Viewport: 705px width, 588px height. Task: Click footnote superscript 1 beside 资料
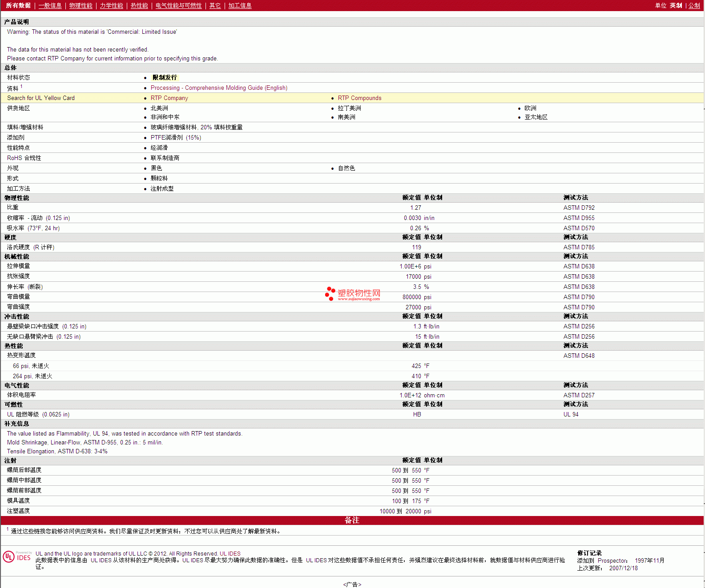tap(21, 87)
